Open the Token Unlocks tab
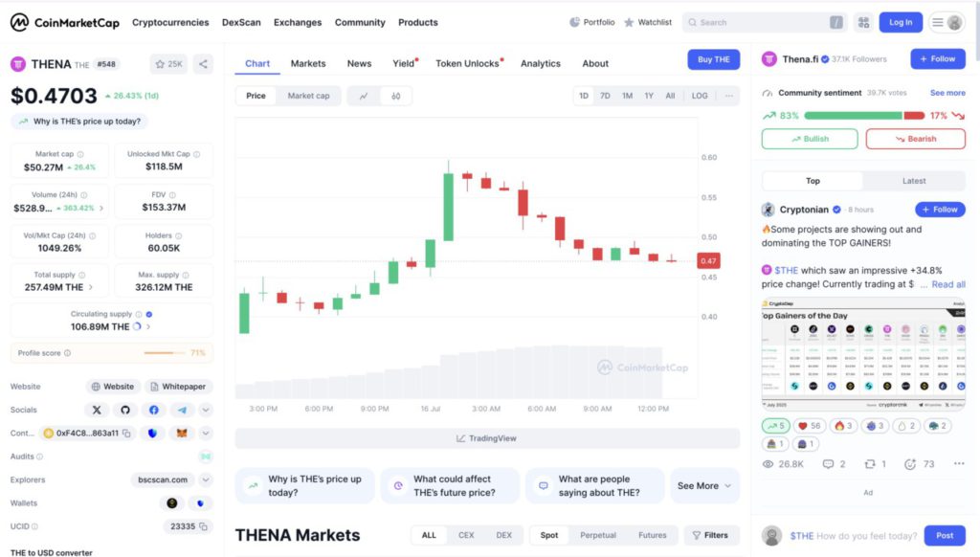 [x=469, y=63]
